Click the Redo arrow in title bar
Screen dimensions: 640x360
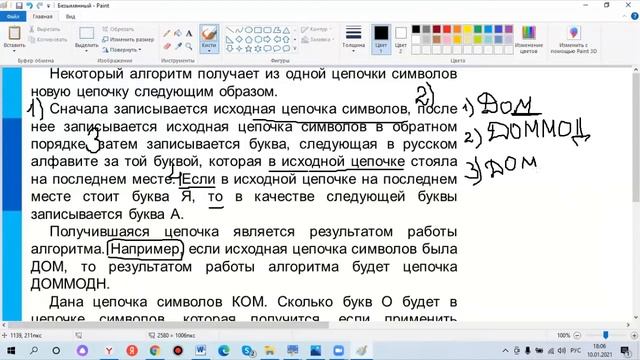(x=40, y=5)
